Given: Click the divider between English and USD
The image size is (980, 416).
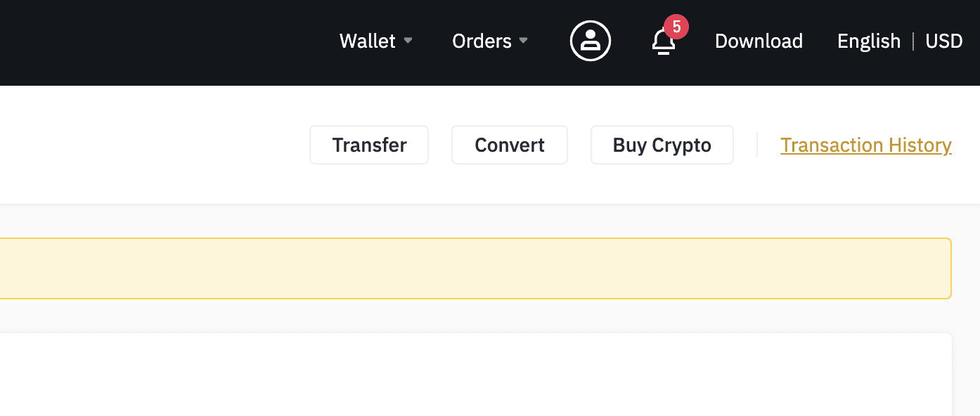Looking at the screenshot, I should 913,41.
